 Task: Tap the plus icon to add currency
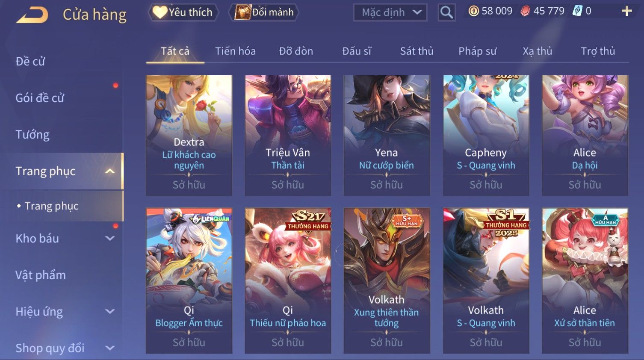click(626, 11)
